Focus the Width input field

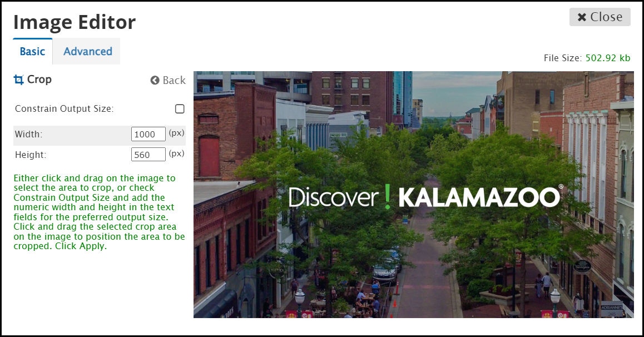point(148,134)
